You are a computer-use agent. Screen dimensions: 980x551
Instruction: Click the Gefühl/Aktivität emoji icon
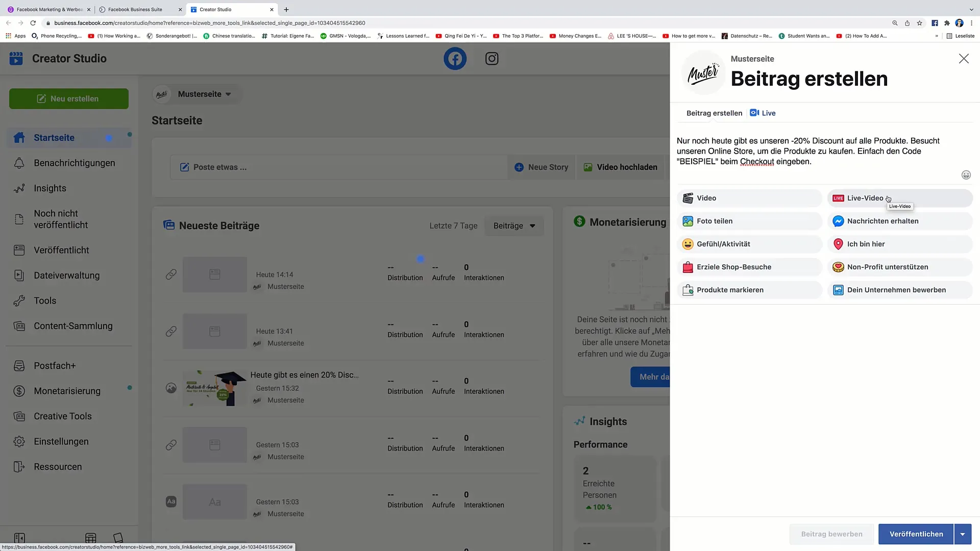[x=687, y=243]
